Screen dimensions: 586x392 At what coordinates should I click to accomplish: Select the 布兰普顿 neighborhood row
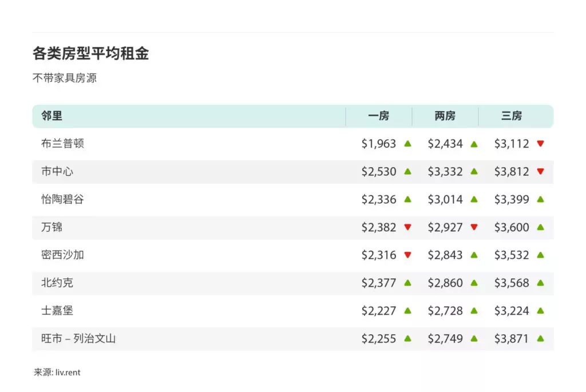pyautogui.click(x=292, y=144)
